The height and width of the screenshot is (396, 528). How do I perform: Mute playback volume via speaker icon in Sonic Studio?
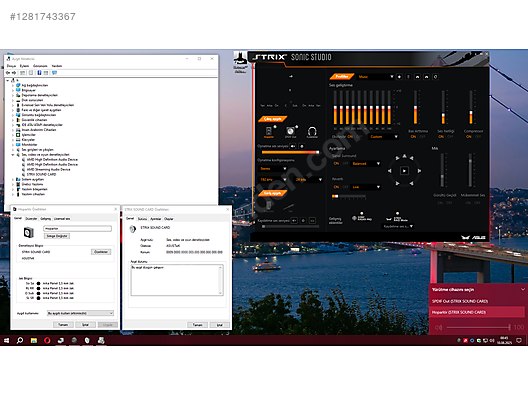(x=293, y=146)
